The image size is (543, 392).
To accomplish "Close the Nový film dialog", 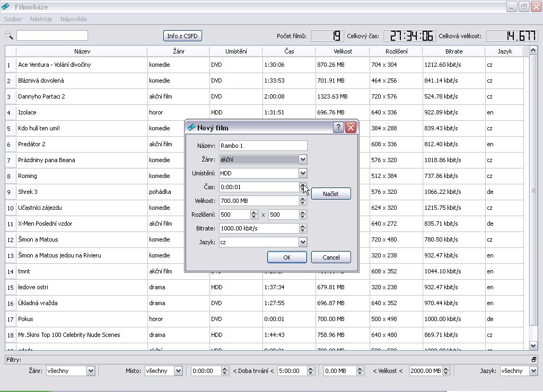I will (351, 128).
